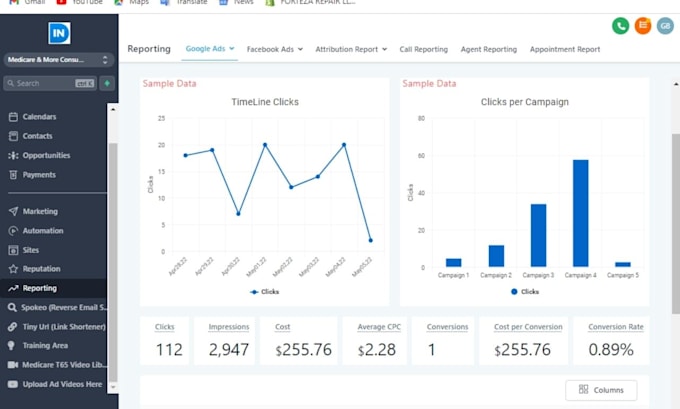This screenshot has height=409, width=680.
Task: Click the Calendars sidebar icon
Action: click(13, 117)
